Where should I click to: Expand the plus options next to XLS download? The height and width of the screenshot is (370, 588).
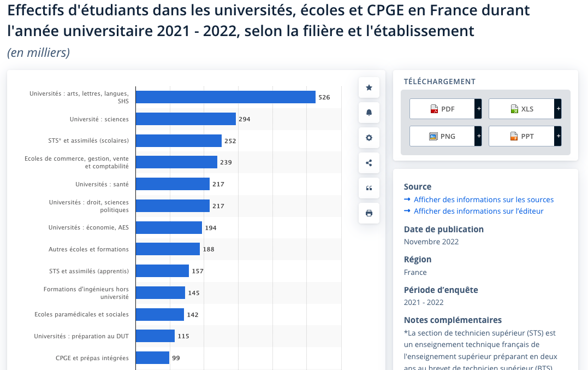(557, 109)
